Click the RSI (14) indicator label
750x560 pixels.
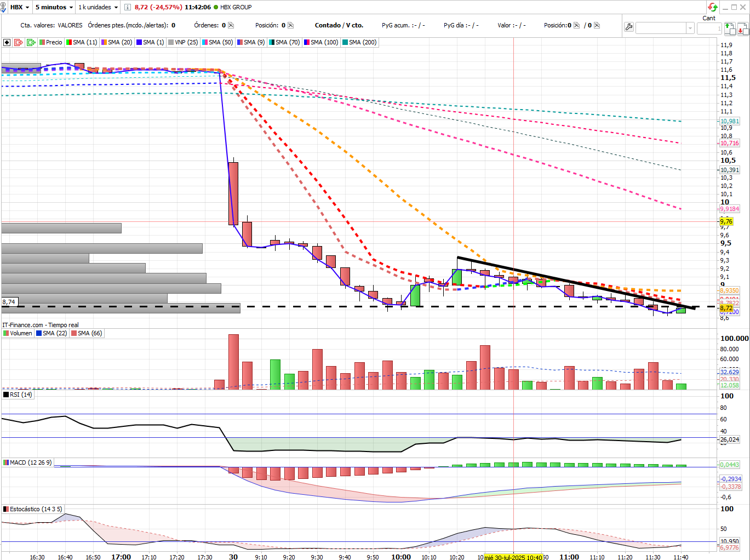(18, 395)
